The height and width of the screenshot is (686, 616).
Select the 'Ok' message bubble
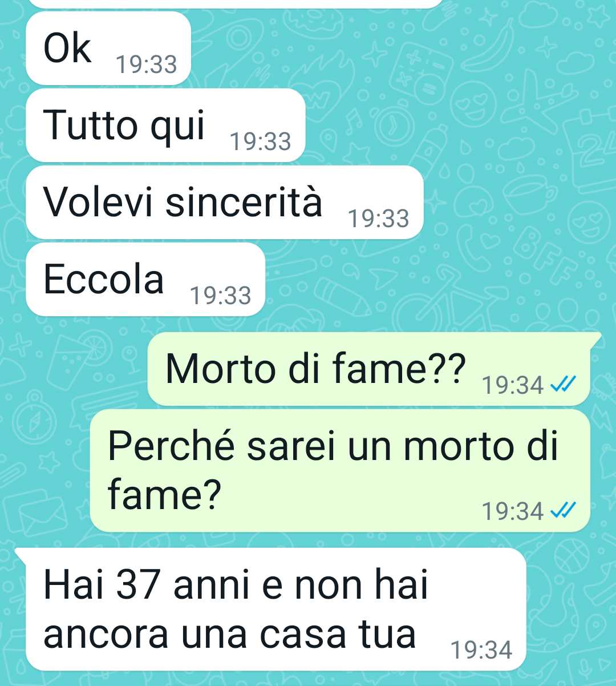point(108,49)
